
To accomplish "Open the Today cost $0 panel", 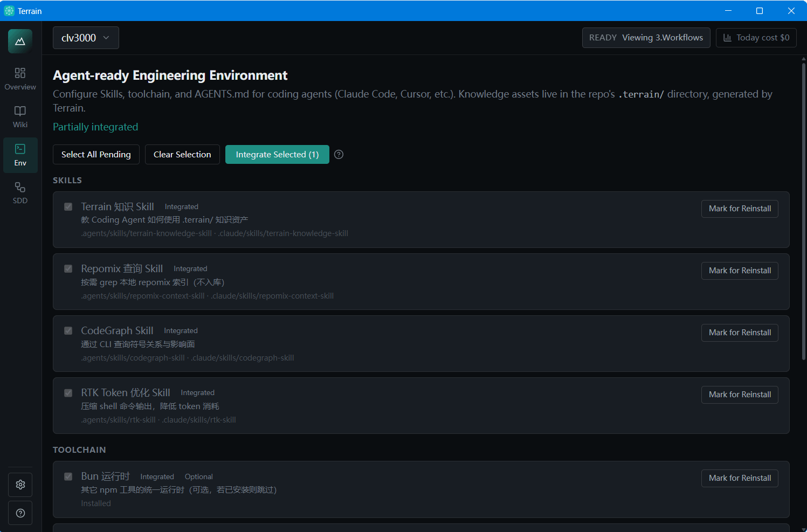I will (756, 38).
